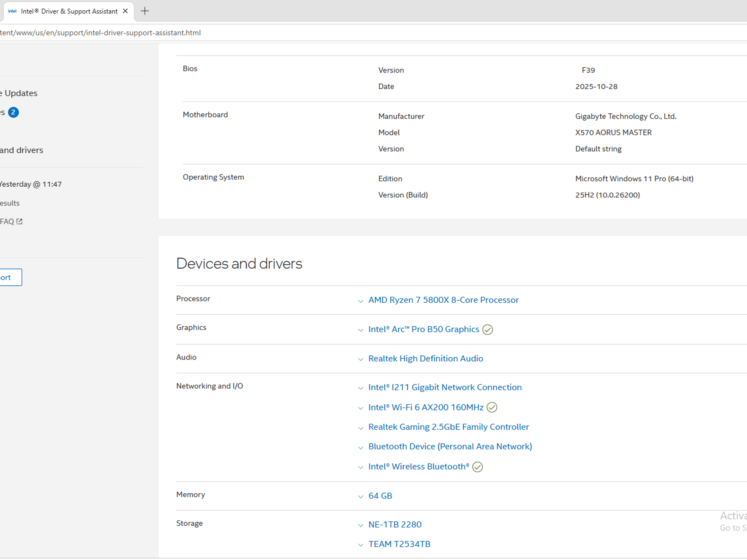Image resolution: width=747 pixels, height=560 pixels.
Task: Click the Manufacturer field label
Action: (x=401, y=116)
